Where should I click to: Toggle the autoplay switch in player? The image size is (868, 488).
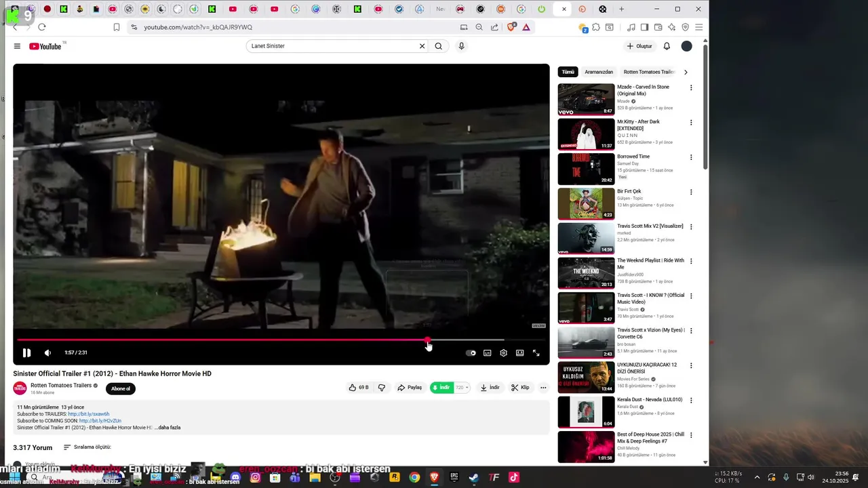(x=471, y=352)
